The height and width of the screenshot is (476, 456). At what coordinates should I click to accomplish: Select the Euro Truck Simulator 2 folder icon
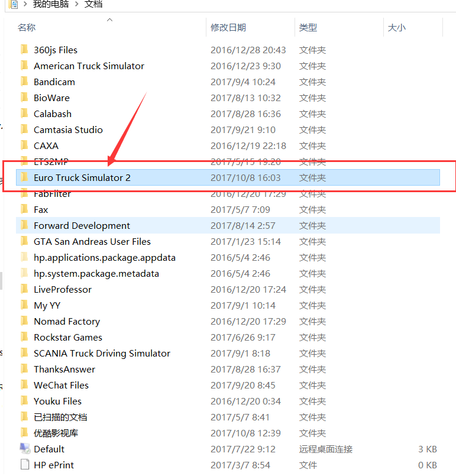click(24, 177)
